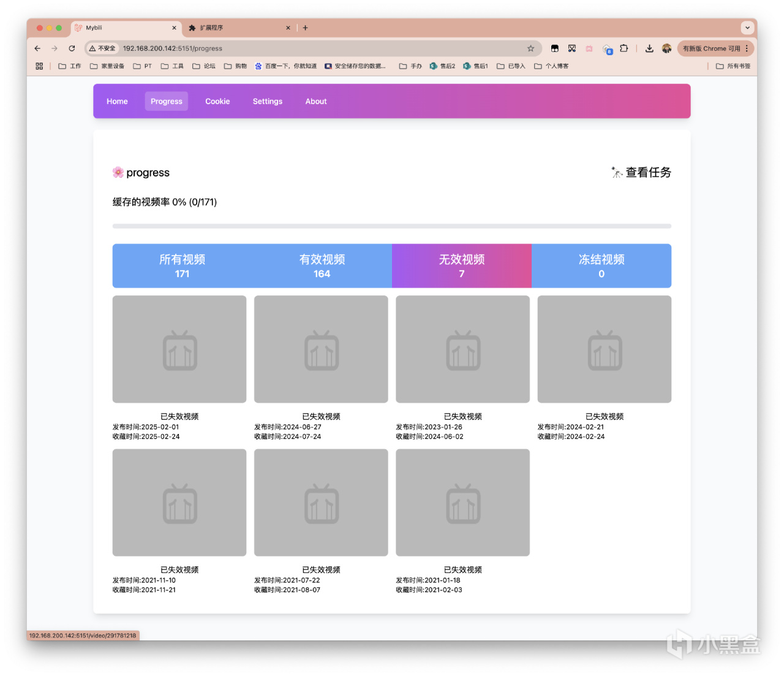Open the Settings page
Image resolution: width=784 pixels, height=676 pixels.
click(268, 102)
